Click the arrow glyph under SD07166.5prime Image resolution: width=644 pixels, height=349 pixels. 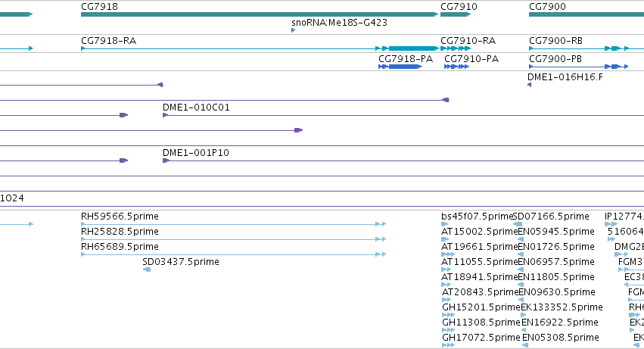coord(518,224)
